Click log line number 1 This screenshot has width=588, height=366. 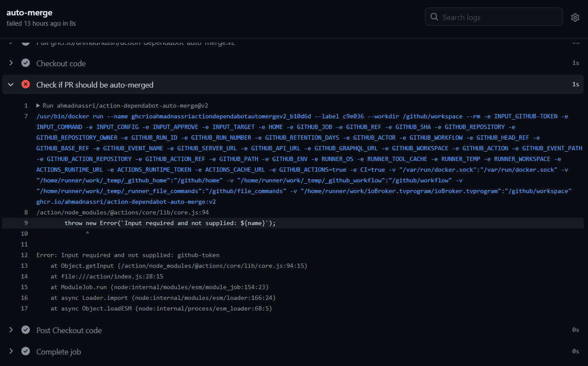[26, 105]
